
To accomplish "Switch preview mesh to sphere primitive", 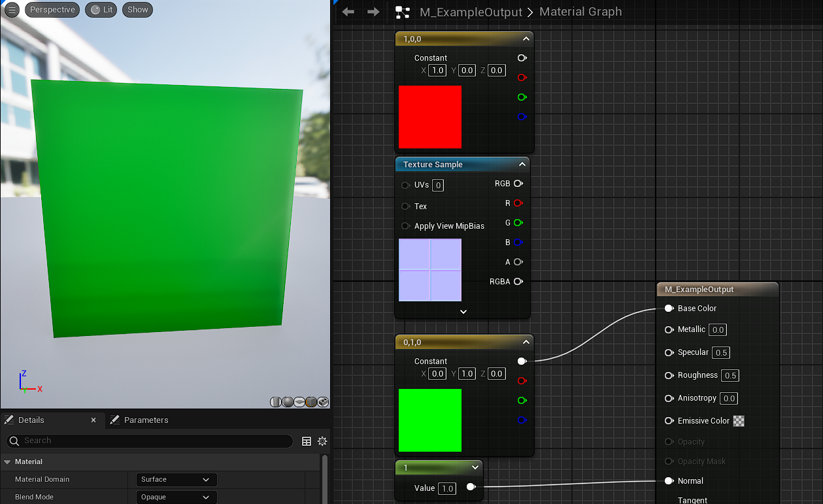I will [288, 402].
